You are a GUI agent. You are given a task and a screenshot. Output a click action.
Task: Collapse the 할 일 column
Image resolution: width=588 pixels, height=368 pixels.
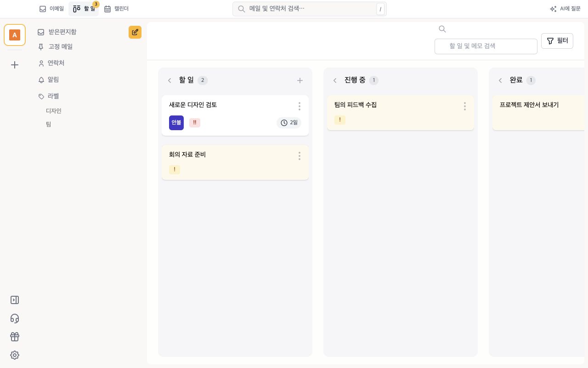pyautogui.click(x=170, y=80)
